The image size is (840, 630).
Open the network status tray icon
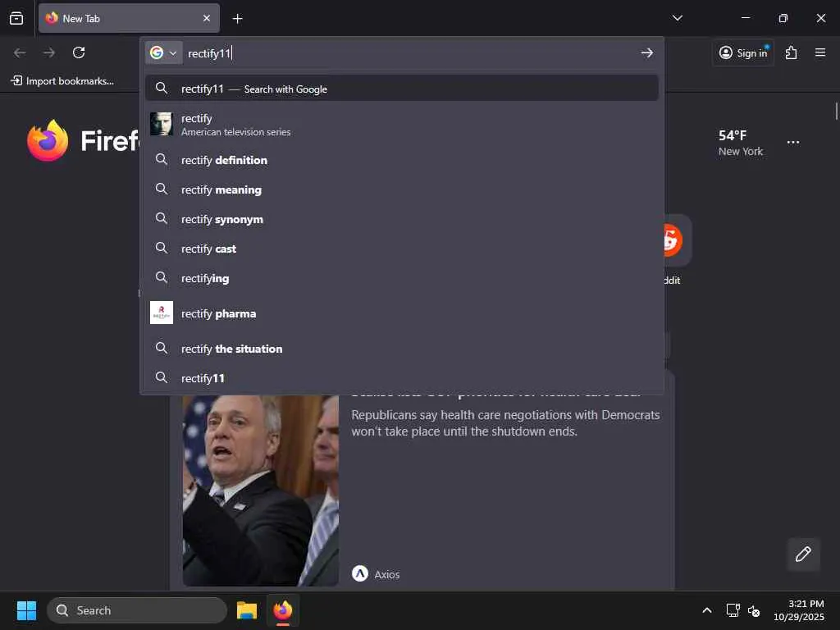(733, 610)
